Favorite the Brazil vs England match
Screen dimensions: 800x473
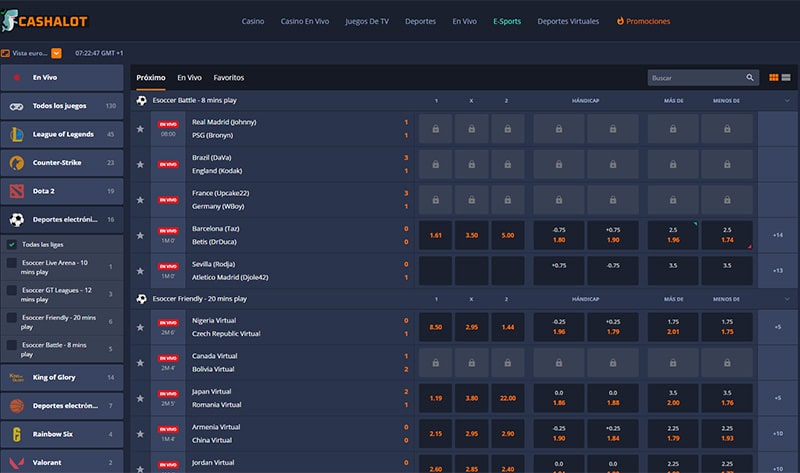pyautogui.click(x=140, y=164)
